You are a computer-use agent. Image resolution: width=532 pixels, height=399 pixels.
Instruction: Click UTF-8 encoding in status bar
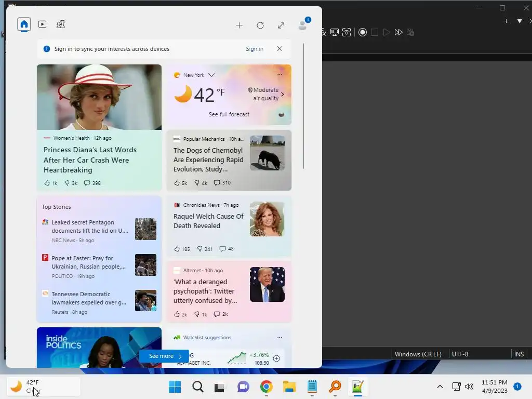(x=460, y=354)
